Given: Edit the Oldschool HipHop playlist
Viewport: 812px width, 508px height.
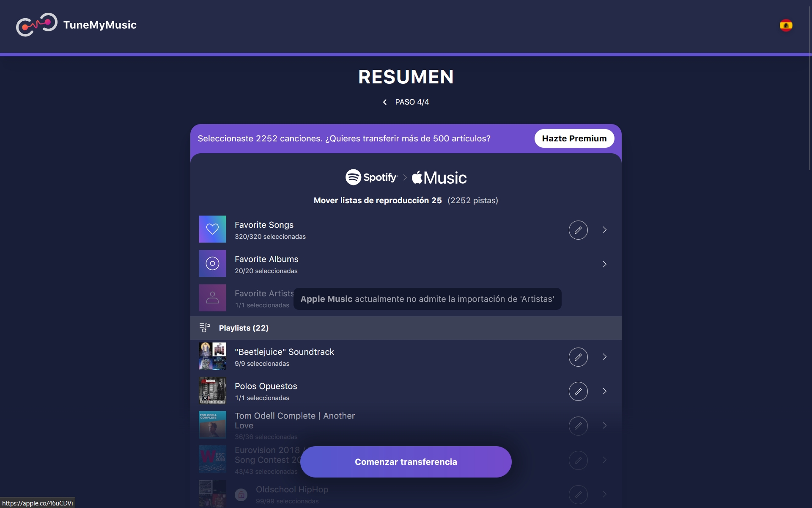Looking at the screenshot, I should click(578, 494).
